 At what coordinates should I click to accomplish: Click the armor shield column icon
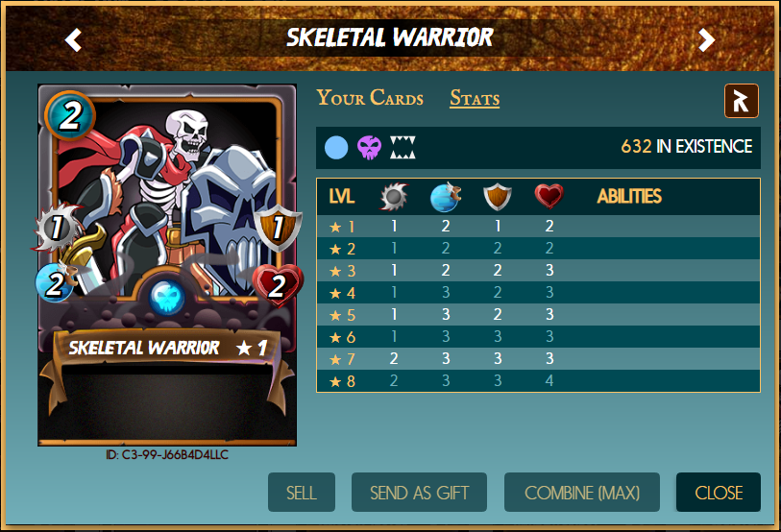(498, 197)
